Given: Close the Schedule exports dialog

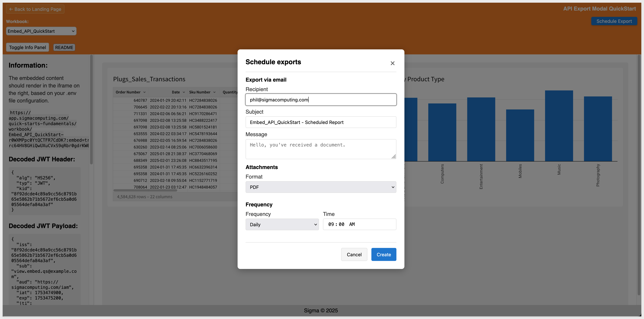Looking at the screenshot, I should (x=392, y=63).
